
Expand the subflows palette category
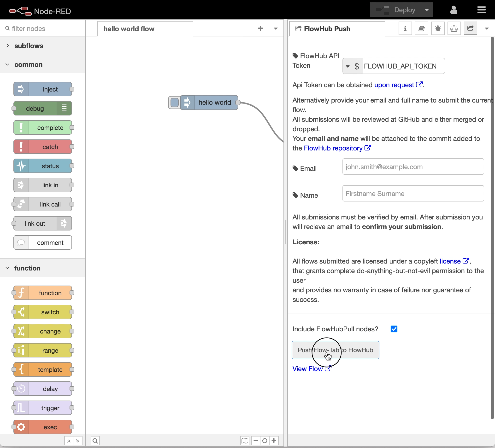pos(43,46)
